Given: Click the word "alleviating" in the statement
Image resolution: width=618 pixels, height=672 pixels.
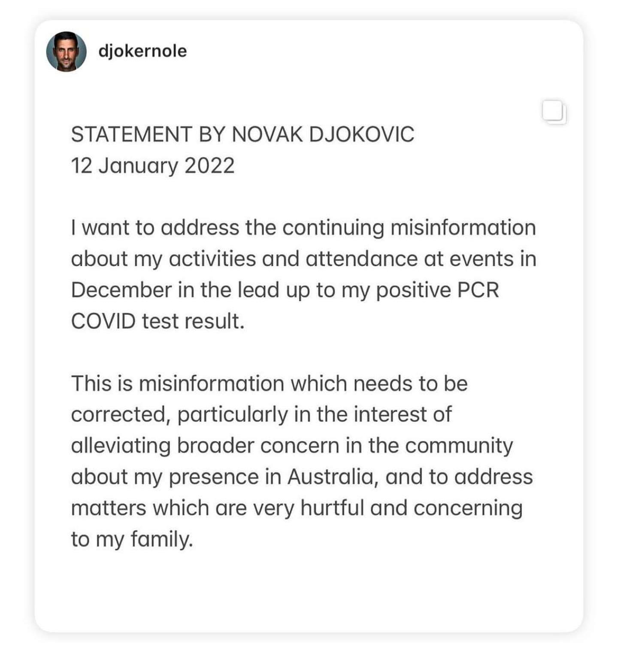Looking at the screenshot, I should [x=121, y=446].
